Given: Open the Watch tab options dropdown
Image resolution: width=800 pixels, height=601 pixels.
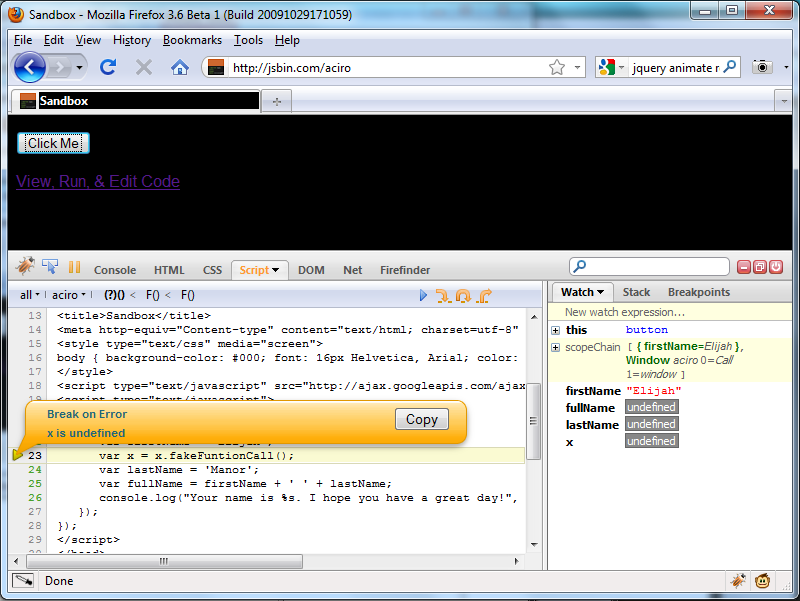Looking at the screenshot, I should pyautogui.click(x=601, y=292).
